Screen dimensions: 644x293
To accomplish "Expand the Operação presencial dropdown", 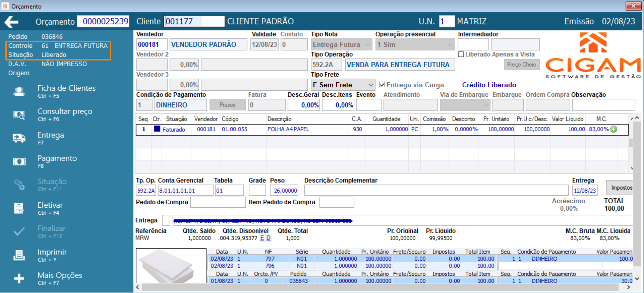I will tap(450, 44).
